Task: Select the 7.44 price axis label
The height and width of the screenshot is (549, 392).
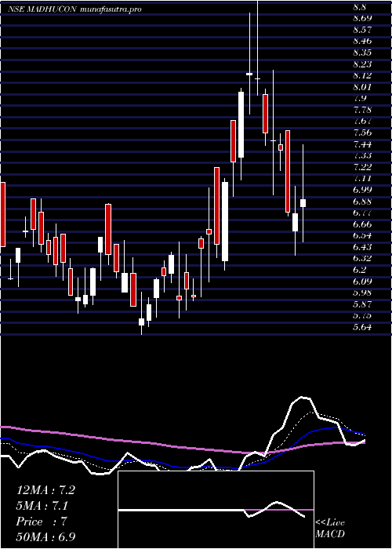Action: 362,144
